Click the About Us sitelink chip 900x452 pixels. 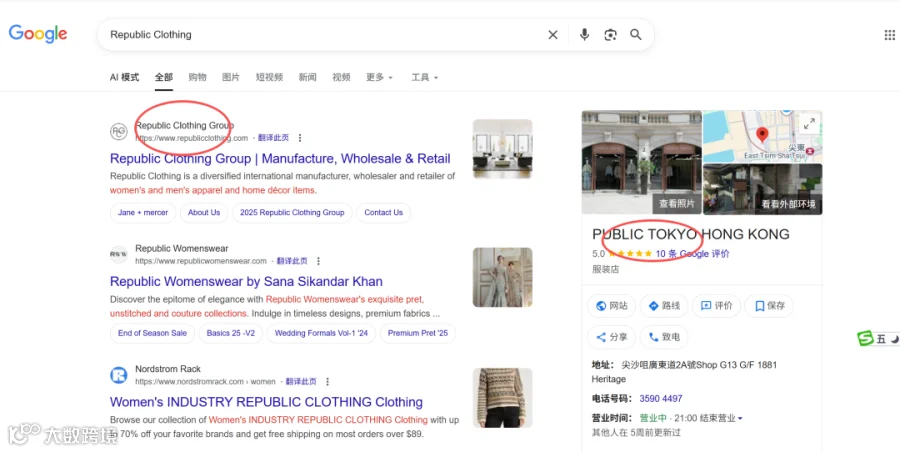point(204,213)
